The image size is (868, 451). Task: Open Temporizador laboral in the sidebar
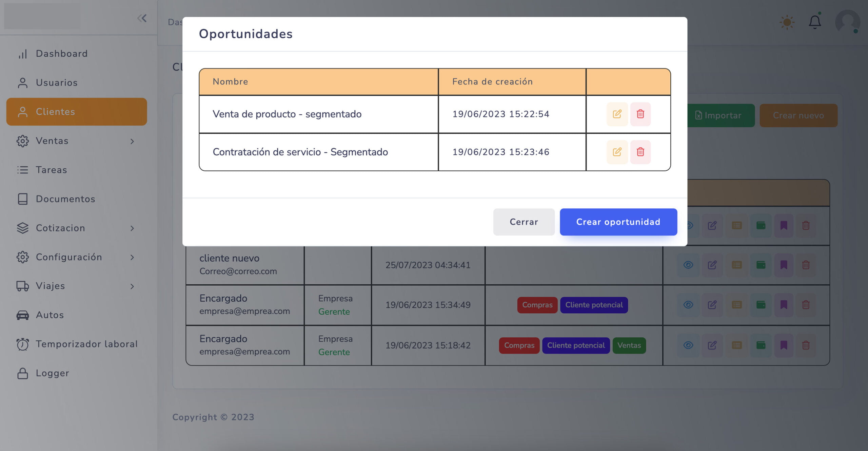pyautogui.click(x=76, y=344)
